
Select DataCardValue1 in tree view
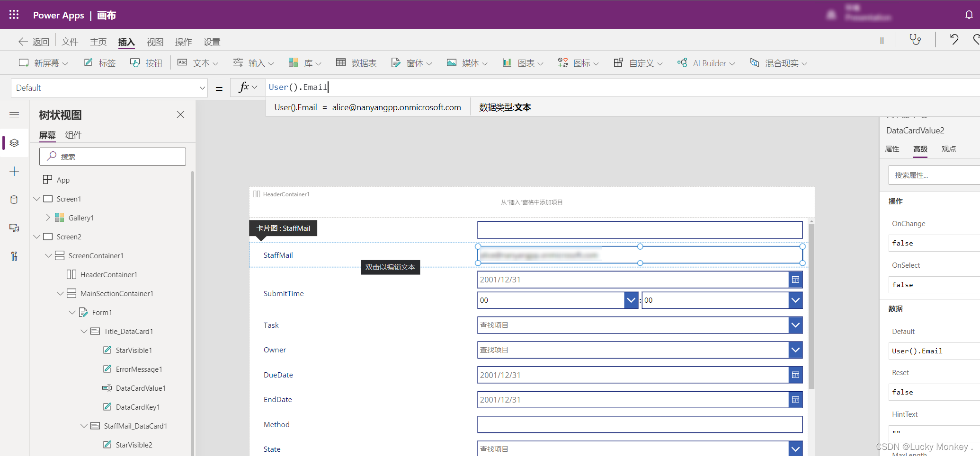pyautogui.click(x=141, y=388)
